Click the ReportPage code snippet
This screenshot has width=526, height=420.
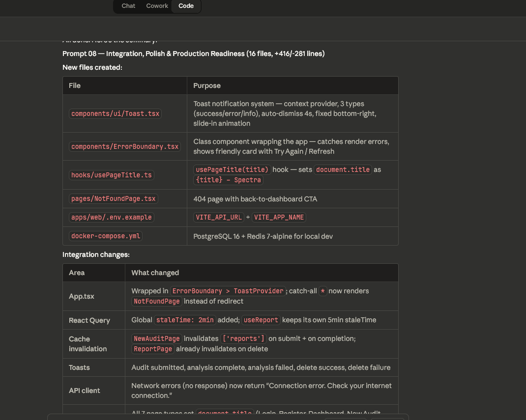152,349
